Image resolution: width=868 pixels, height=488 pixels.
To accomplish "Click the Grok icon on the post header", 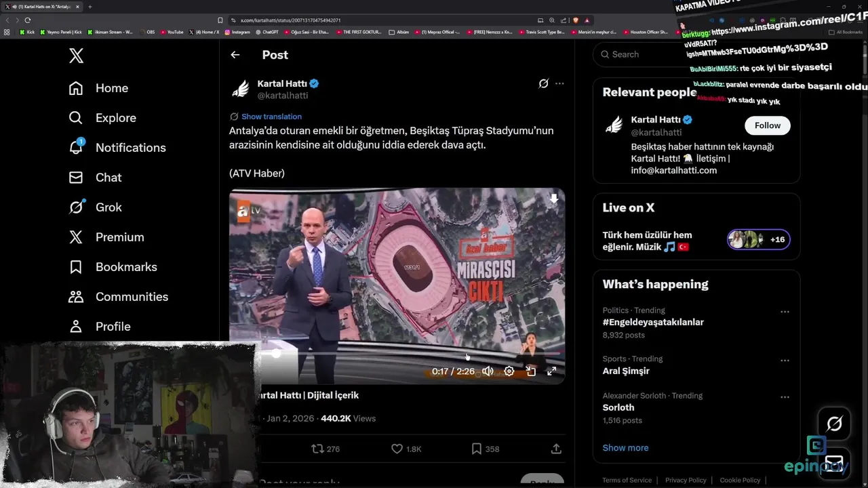I will [x=543, y=83].
